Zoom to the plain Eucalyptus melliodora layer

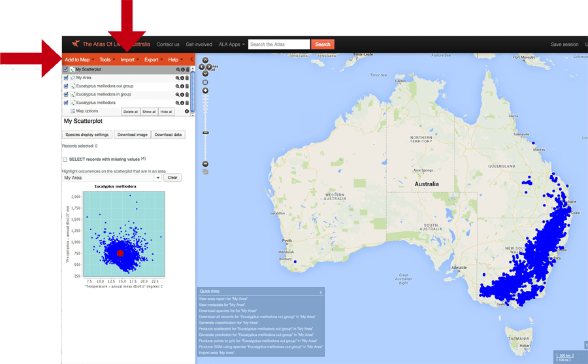coord(177,103)
